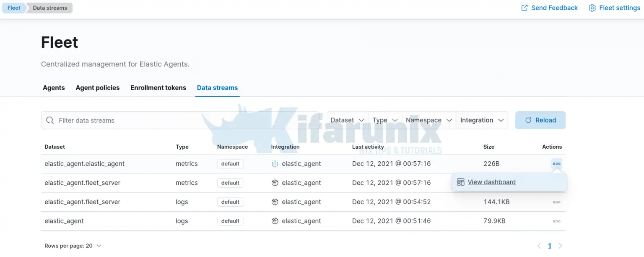Click the Fleet breadcrumb link

13,8
